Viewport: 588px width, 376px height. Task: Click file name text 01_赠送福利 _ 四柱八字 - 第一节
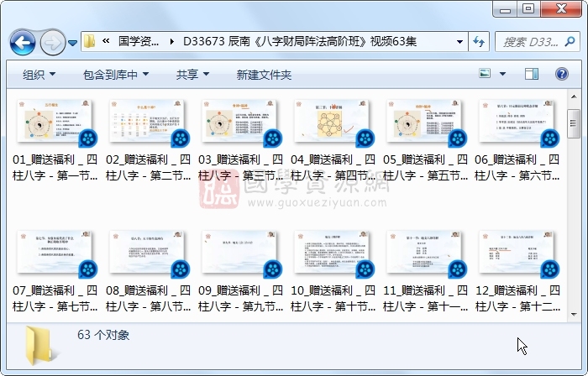click(x=55, y=167)
